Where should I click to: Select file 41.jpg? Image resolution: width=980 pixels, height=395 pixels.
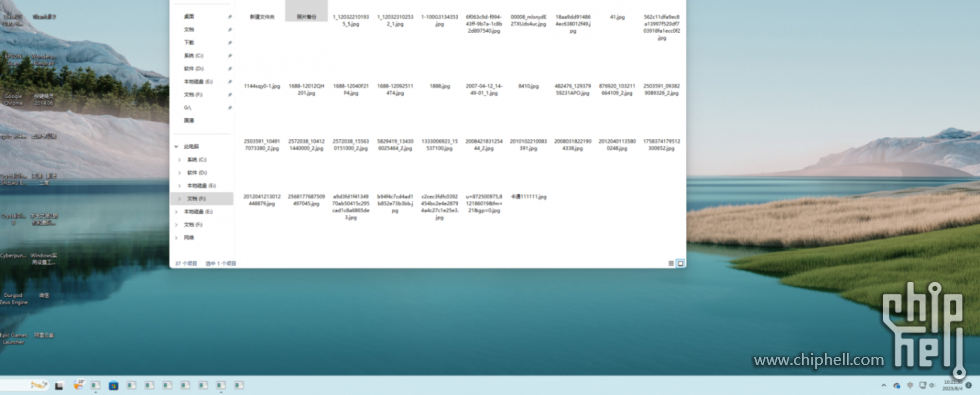coord(617,17)
